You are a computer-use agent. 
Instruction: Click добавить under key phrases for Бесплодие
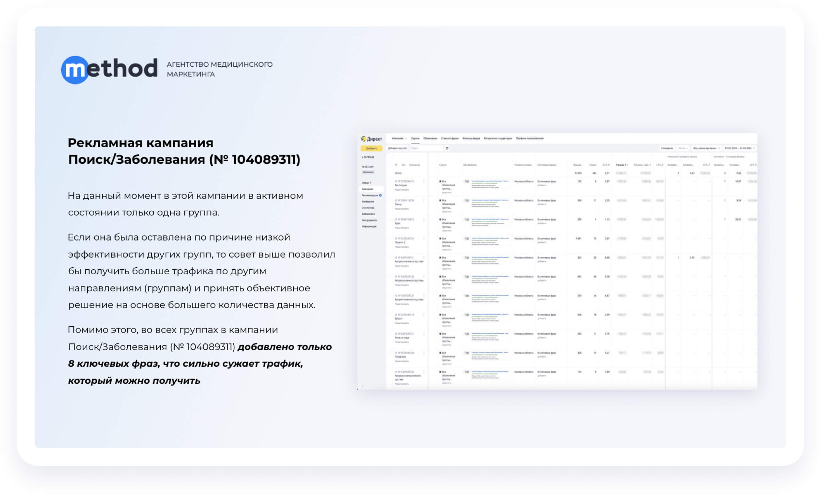click(x=542, y=185)
